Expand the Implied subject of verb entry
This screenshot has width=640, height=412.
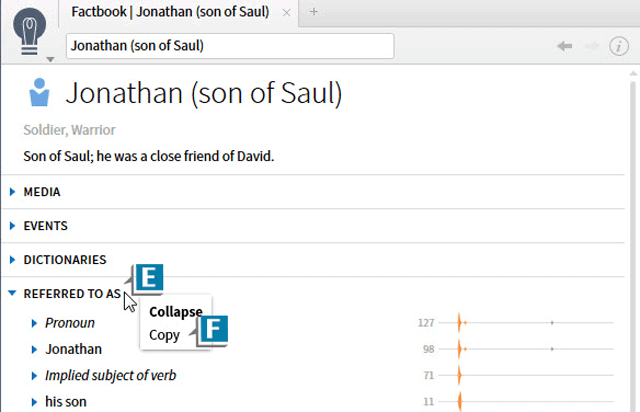[34, 376]
